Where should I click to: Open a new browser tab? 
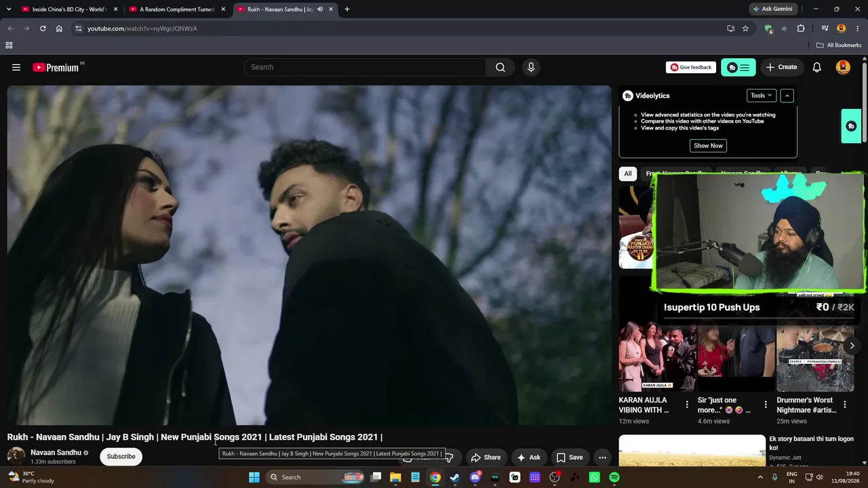click(x=347, y=9)
